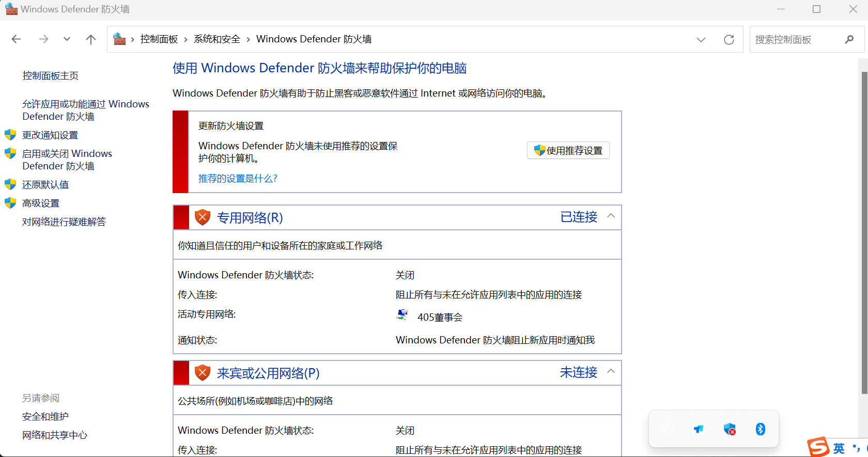Click the window title firewall icon
This screenshot has width=868, height=457.
tap(11, 9)
